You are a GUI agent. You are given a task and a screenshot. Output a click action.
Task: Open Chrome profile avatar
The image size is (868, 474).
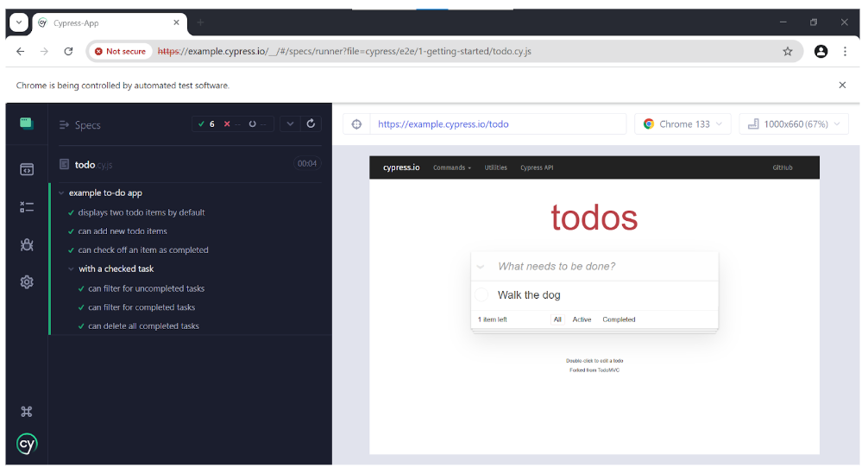pos(821,52)
